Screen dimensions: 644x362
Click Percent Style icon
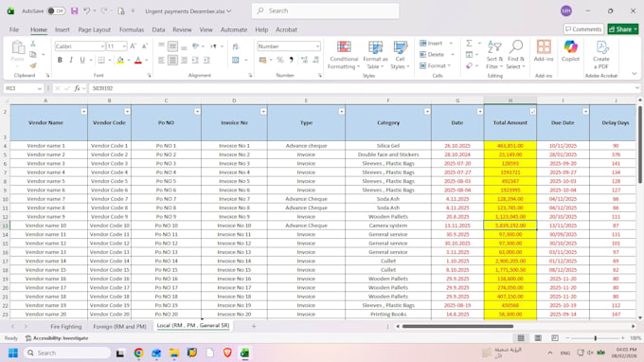tap(280, 60)
